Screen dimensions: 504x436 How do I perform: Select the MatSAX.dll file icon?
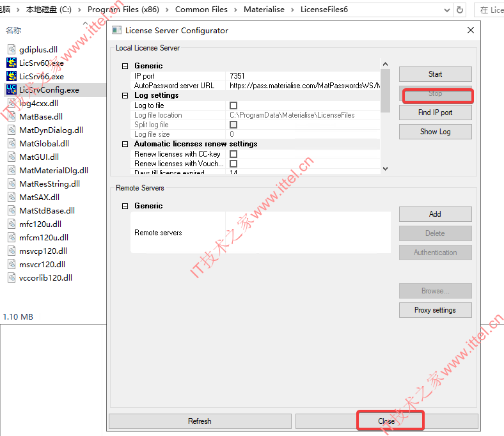(12, 198)
